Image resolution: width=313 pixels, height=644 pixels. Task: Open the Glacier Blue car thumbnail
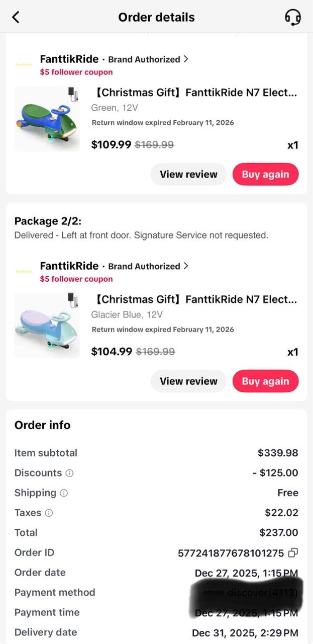tap(47, 326)
